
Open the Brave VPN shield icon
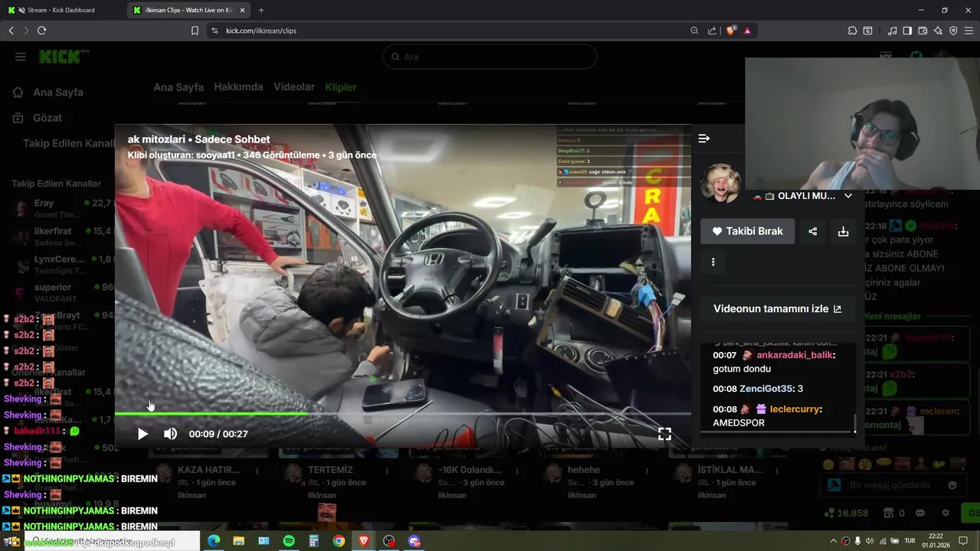(x=953, y=31)
